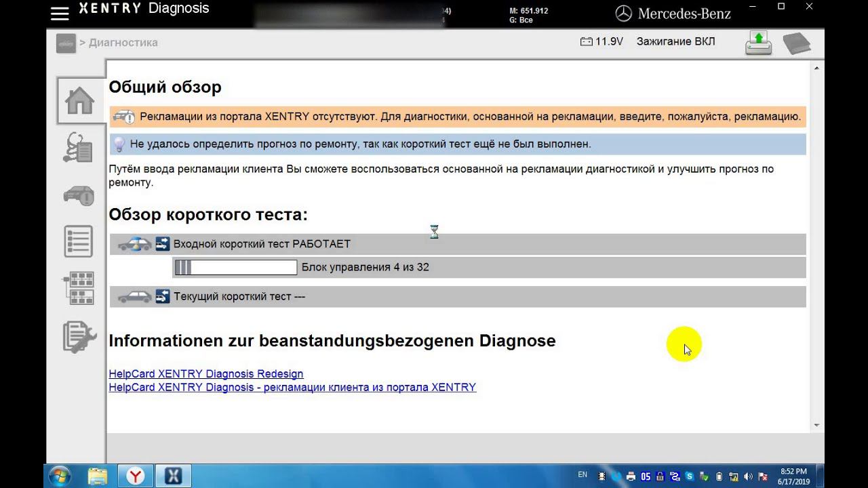Image resolution: width=868 pixels, height=488 pixels.
Task: Click the blue icon beside Входной короткий тест
Action: pos(163,243)
